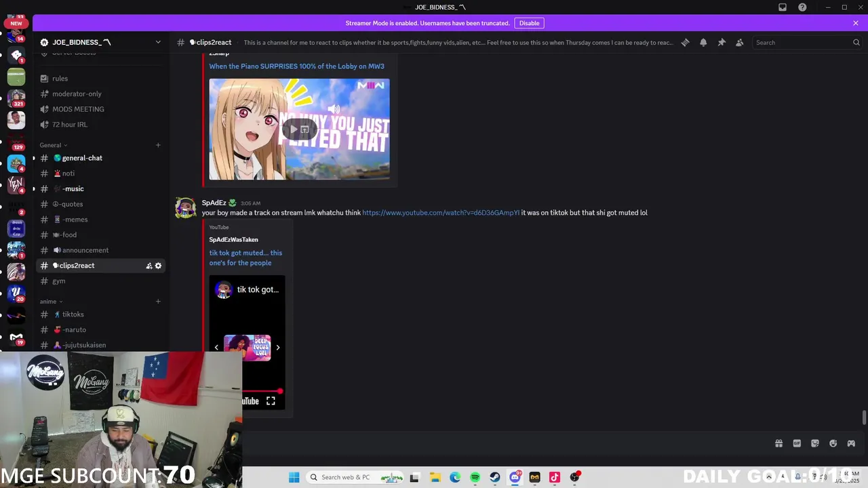Viewport: 868px width, 488px height.
Task: Disable Streamer Mode via the Disable button
Action: coord(529,23)
